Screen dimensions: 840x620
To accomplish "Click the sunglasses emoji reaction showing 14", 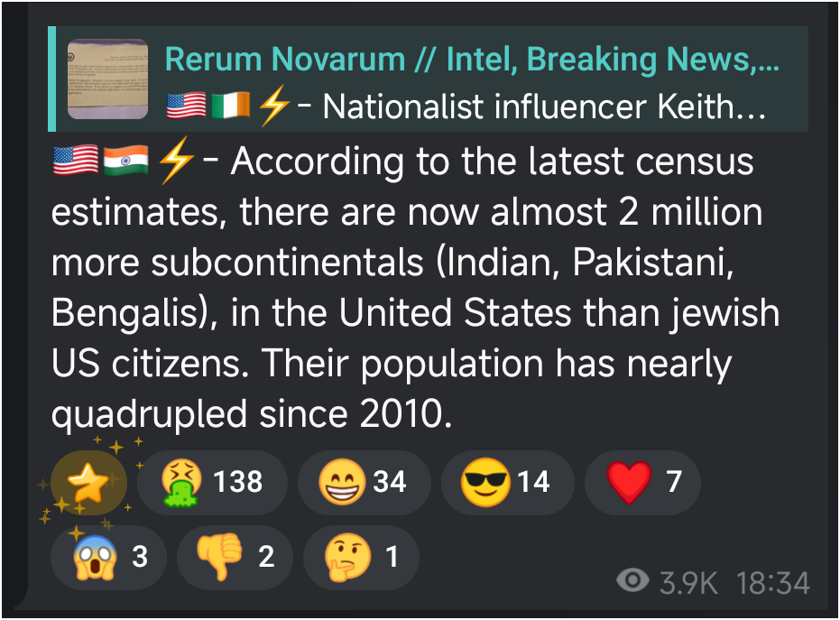I will [x=507, y=482].
